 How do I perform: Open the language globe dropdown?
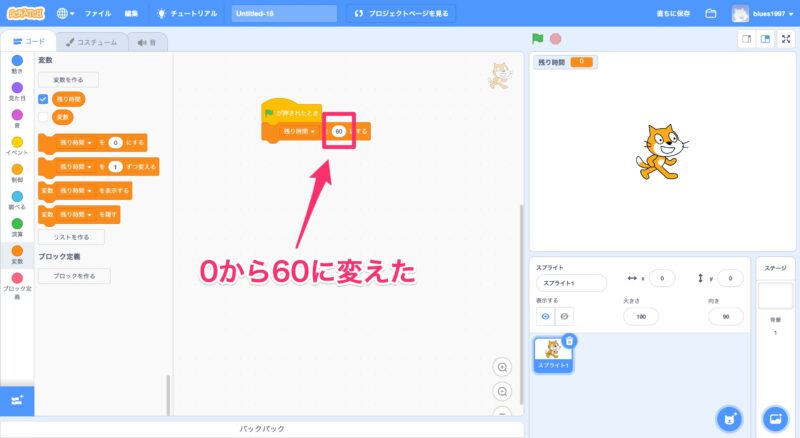click(x=66, y=14)
